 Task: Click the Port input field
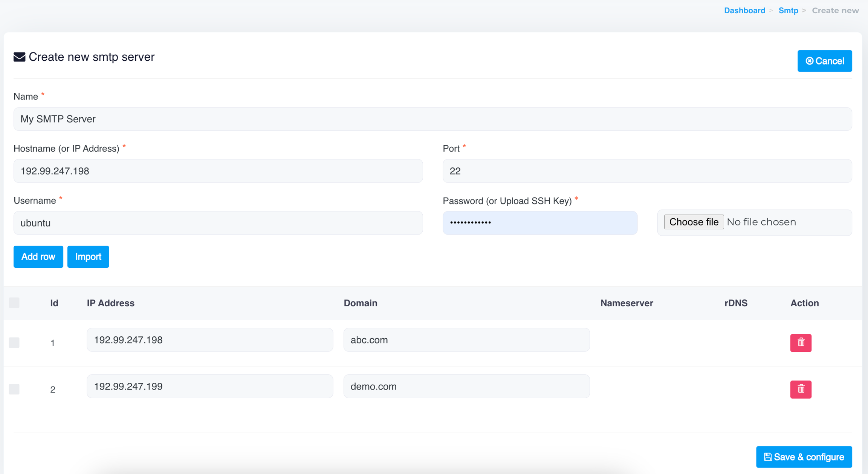pos(647,171)
